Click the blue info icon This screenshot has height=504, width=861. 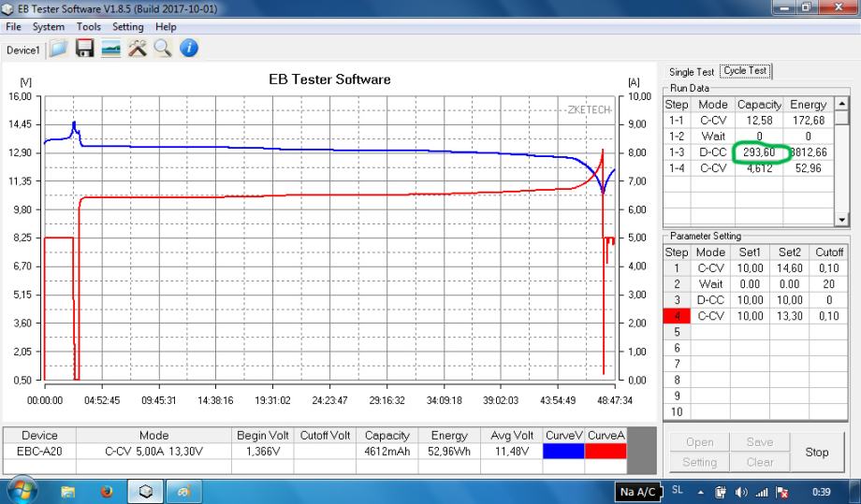pos(188,49)
